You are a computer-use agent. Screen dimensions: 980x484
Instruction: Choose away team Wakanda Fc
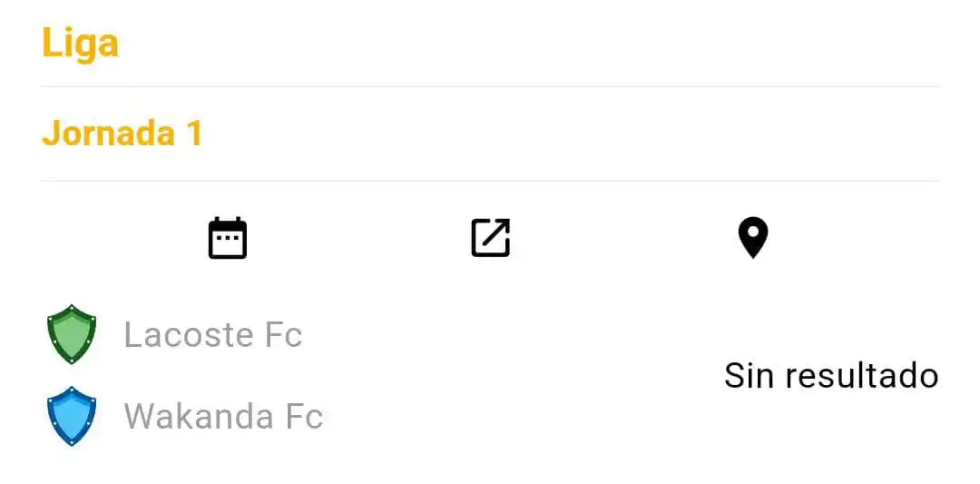point(223,416)
